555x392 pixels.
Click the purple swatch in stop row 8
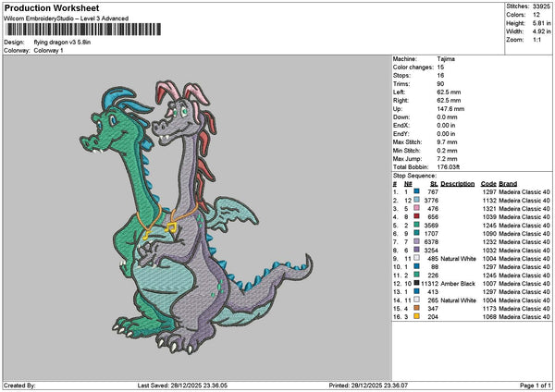tap(416, 250)
